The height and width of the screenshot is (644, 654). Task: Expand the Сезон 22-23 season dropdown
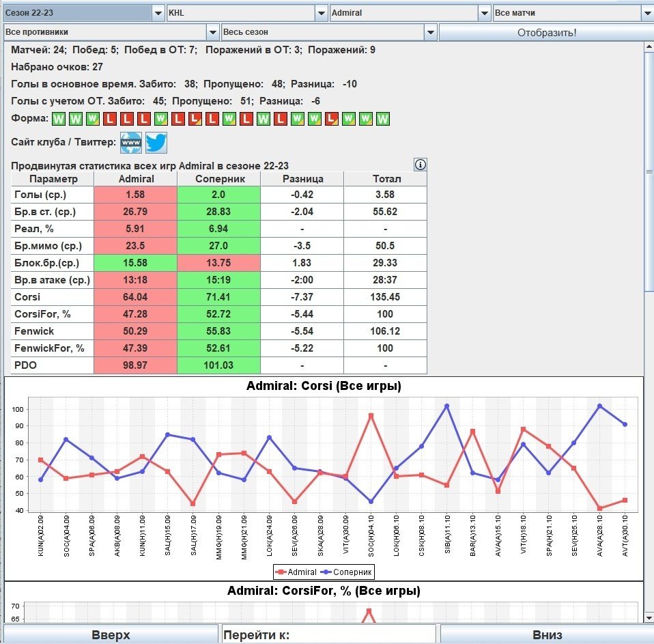pyautogui.click(x=158, y=13)
